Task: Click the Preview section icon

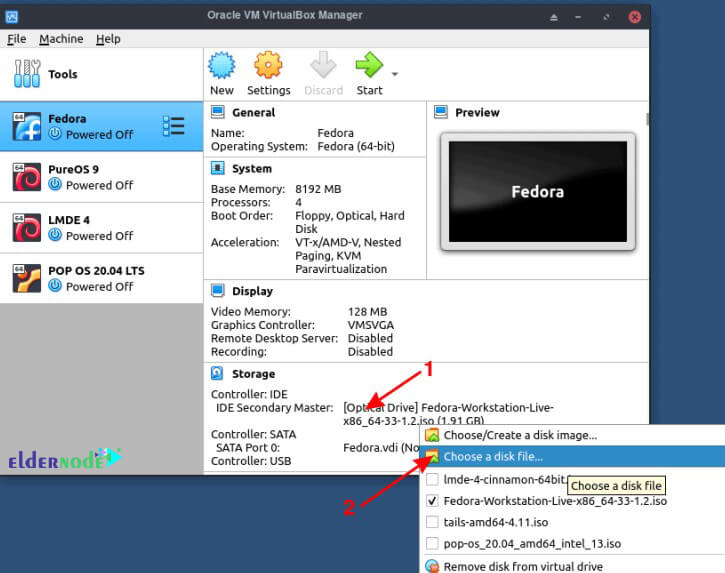Action: point(441,112)
